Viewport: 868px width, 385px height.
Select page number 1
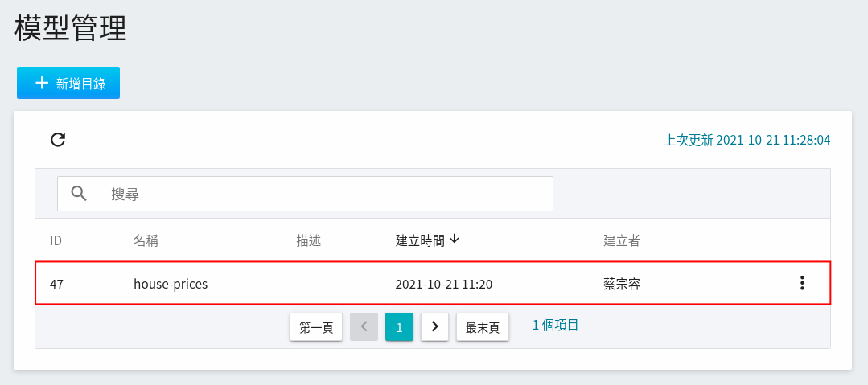click(399, 327)
